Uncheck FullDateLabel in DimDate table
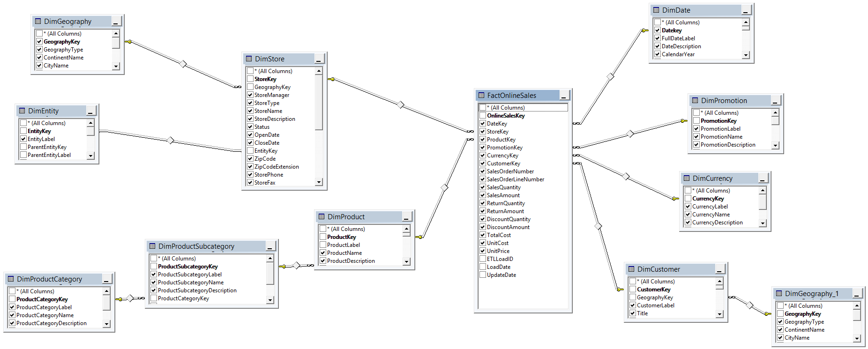The image size is (868, 349). (x=658, y=38)
